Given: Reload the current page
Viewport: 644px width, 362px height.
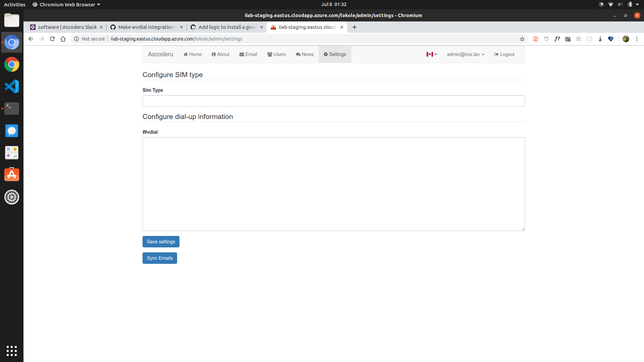Looking at the screenshot, I should click(52, 39).
